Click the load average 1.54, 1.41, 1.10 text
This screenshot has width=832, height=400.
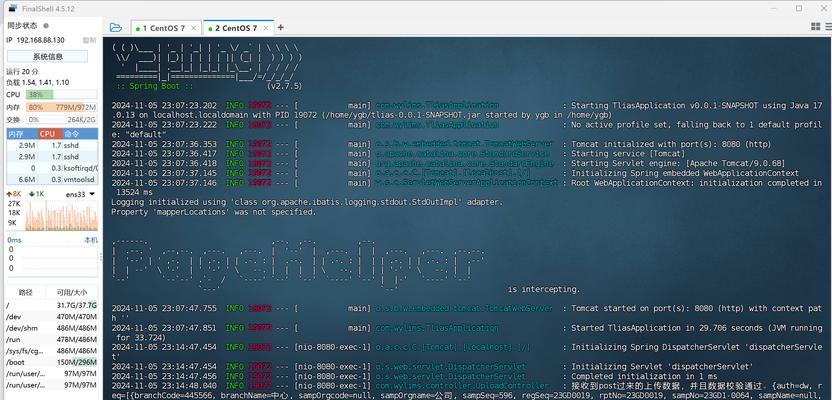[38, 83]
